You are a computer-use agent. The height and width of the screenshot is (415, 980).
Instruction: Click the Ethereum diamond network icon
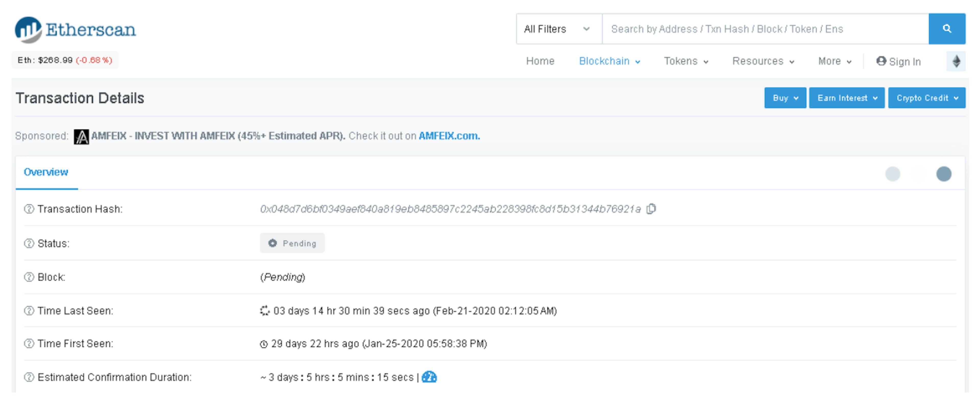tap(956, 61)
